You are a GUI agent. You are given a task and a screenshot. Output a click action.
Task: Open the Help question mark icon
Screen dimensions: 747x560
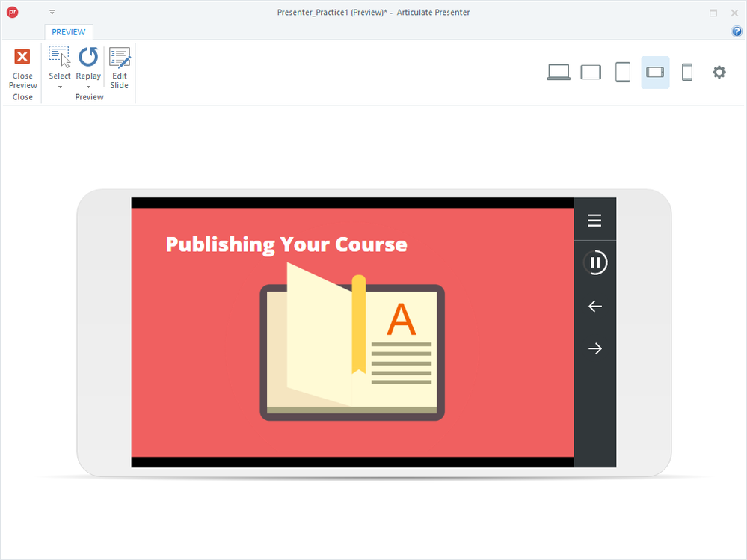[x=737, y=31]
